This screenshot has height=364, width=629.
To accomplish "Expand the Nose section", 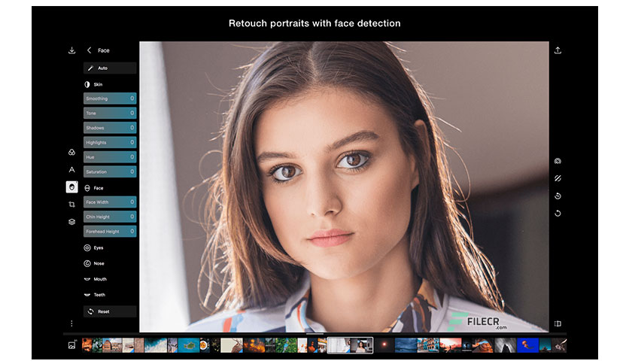I will [94, 263].
